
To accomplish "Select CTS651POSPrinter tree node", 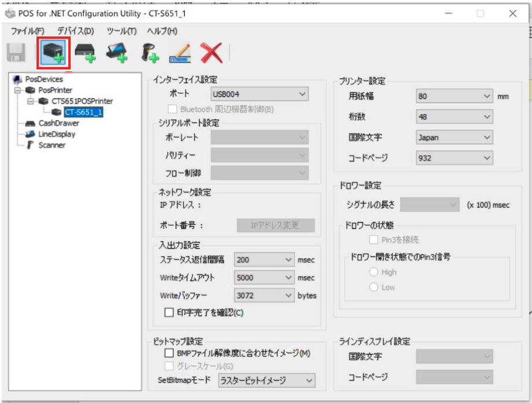I will [82, 101].
